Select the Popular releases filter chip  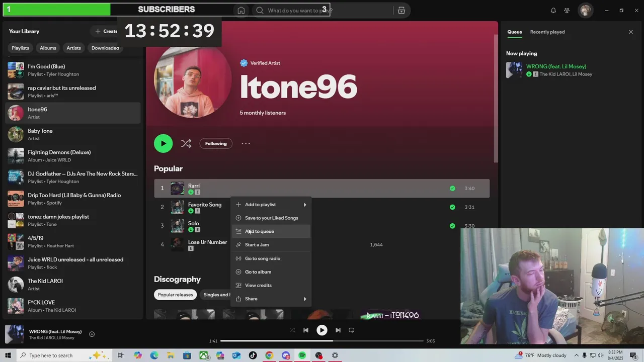pos(175,295)
